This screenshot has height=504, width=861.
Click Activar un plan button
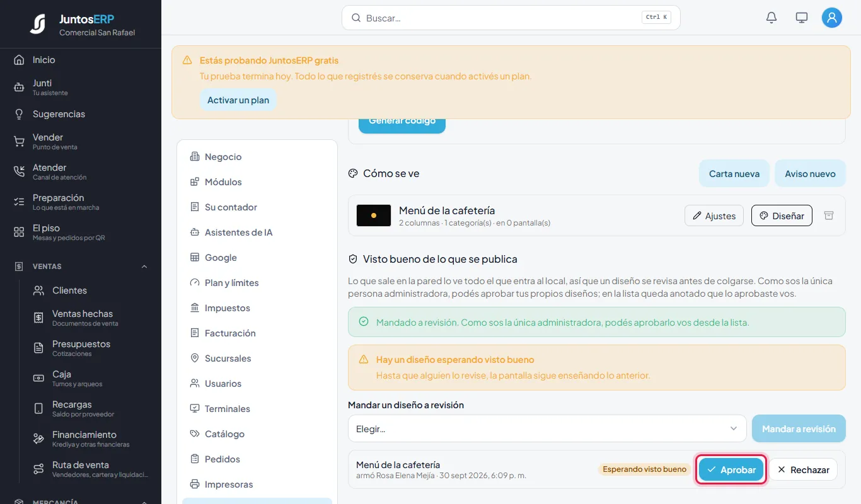click(x=238, y=100)
